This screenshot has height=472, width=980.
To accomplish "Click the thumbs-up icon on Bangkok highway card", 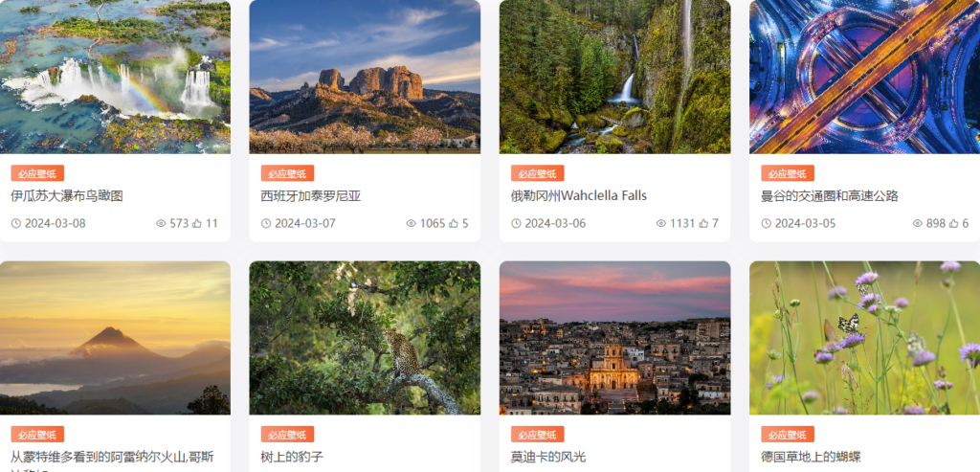I will tap(953, 223).
